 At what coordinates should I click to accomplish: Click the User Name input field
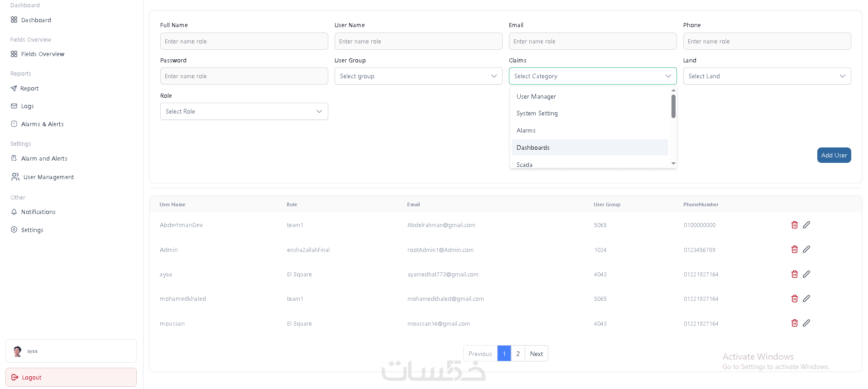418,41
